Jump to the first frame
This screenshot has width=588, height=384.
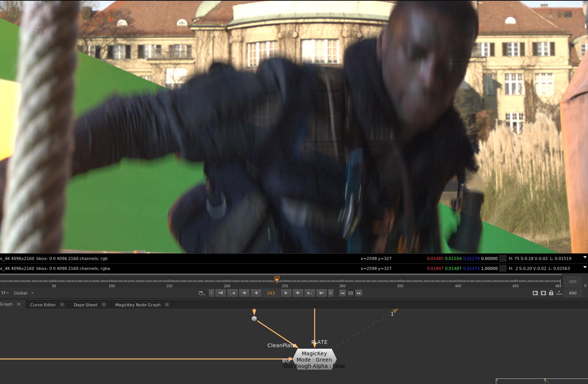221,293
